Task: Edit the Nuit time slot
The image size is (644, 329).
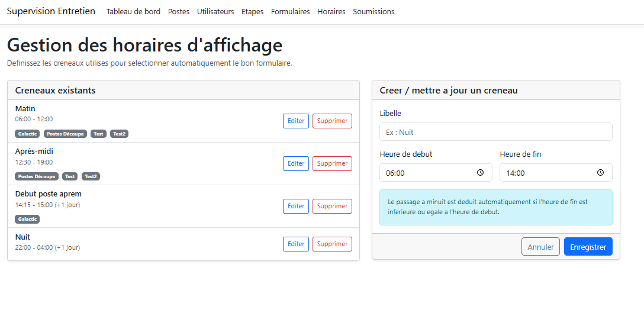Action: click(x=295, y=244)
